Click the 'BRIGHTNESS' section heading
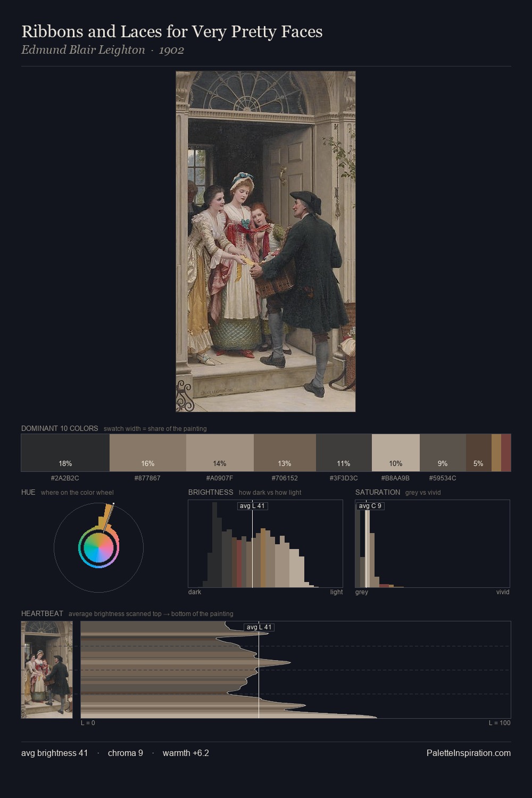Image resolution: width=532 pixels, height=798 pixels. (211, 492)
